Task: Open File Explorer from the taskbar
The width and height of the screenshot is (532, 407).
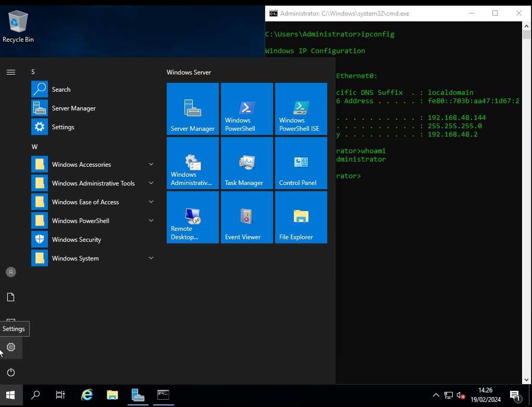Action: click(x=113, y=395)
